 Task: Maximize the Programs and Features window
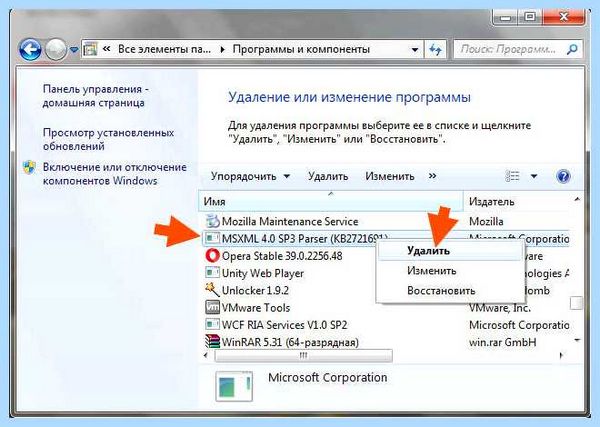pyautogui.click(x=530, y=17)
